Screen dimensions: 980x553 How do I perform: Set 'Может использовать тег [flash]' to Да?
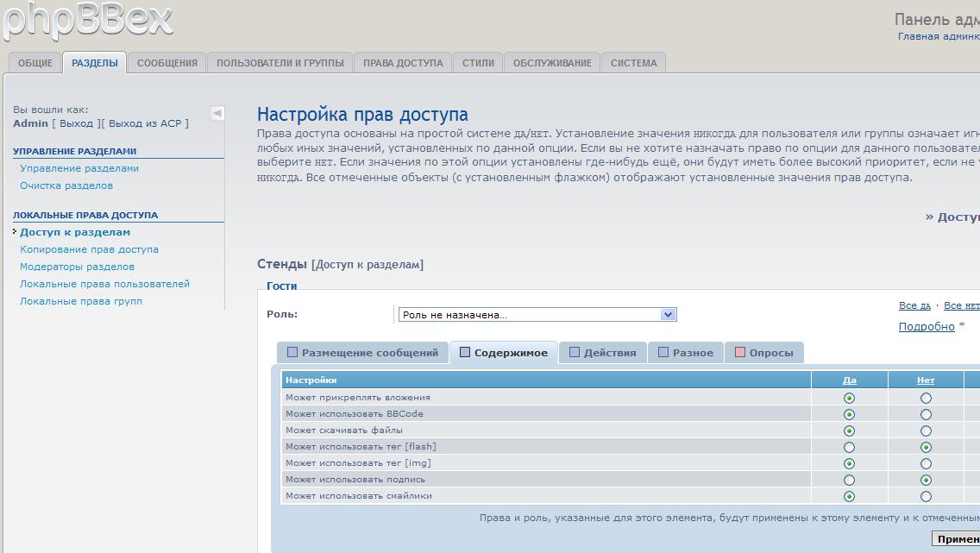[849, 447]
